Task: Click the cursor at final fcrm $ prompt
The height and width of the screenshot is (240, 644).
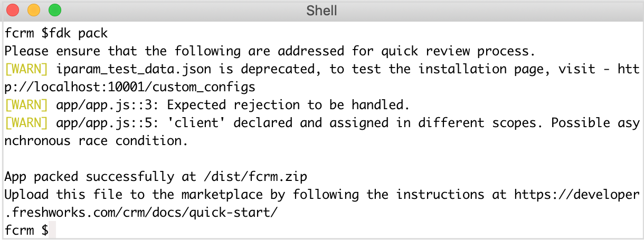Action: [52, 231]
